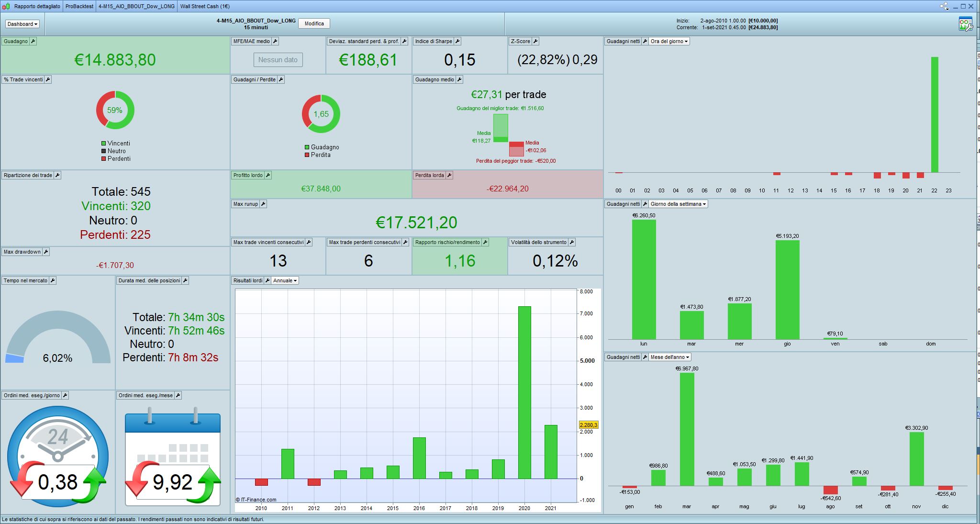
Task: Click the -€22.964,20 Perdita lorda value
Action: pos(508,189)
